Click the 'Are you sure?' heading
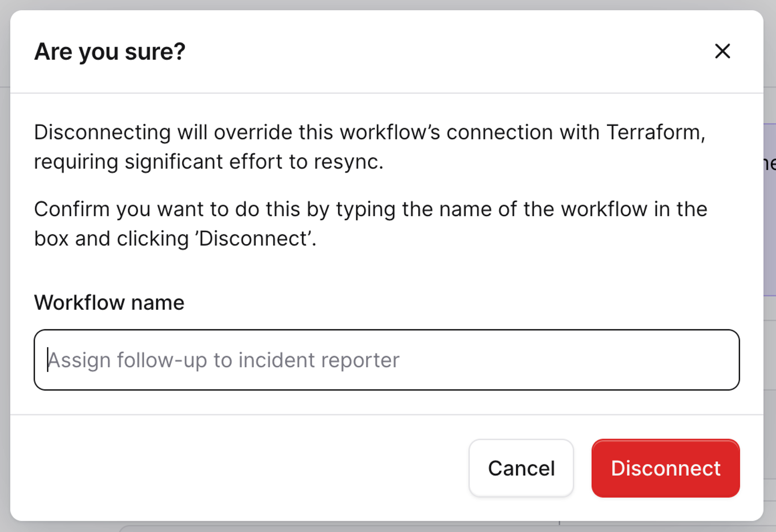 tap(110, 52)
